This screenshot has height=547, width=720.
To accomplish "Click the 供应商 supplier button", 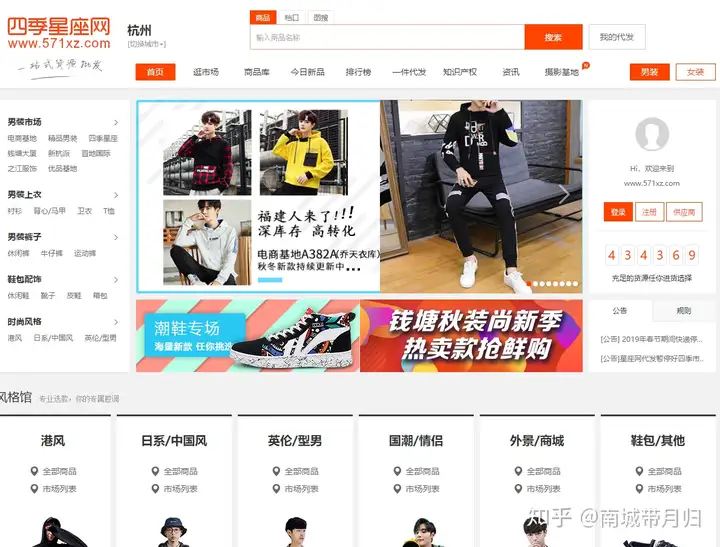I will coord(684,212).
